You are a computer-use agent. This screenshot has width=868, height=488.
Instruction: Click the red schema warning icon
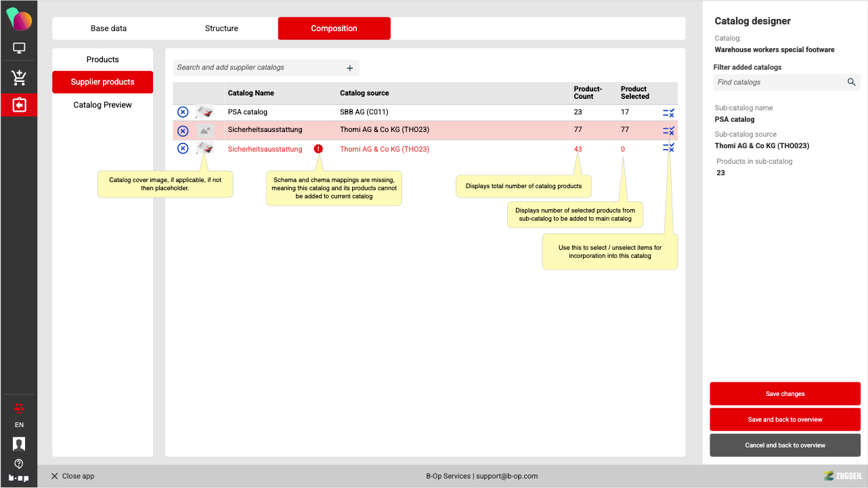(318, 149)
